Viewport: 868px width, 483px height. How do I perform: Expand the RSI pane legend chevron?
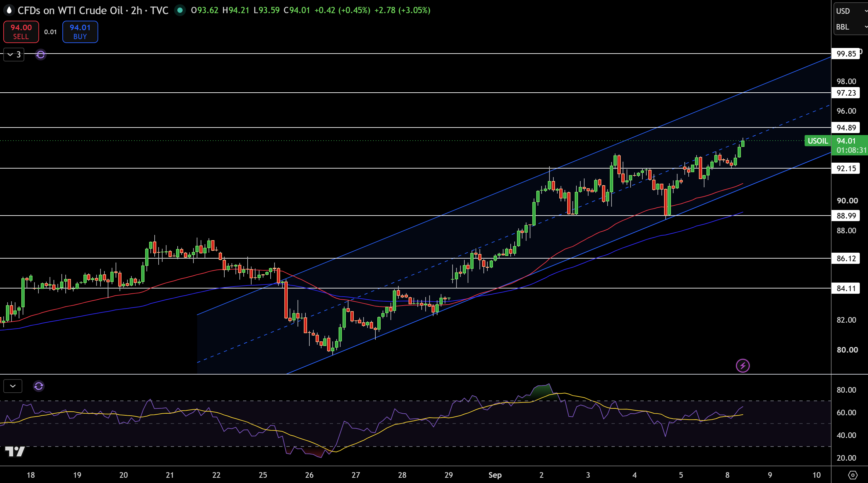[13, 386]
